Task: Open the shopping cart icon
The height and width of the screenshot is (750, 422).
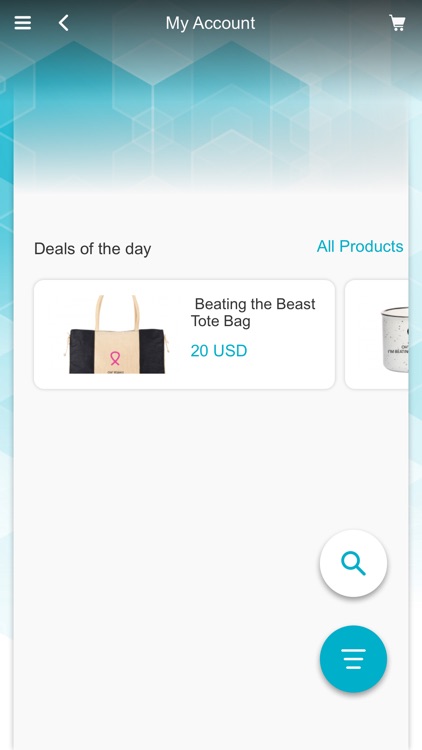Action: 397,22
